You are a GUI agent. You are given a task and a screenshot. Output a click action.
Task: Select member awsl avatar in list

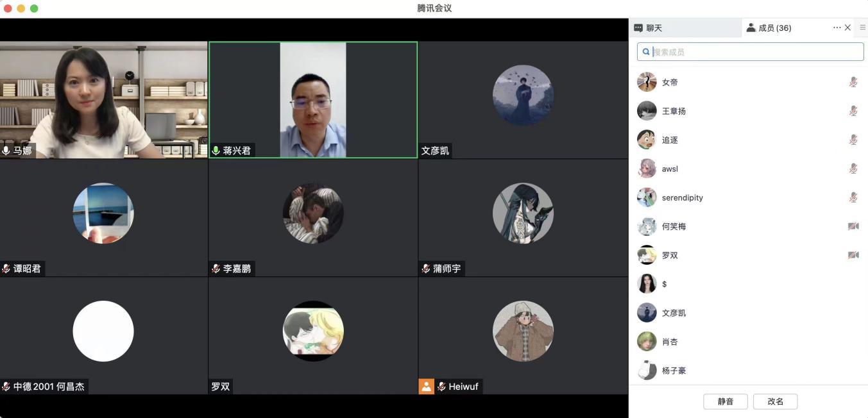[647, 169]
